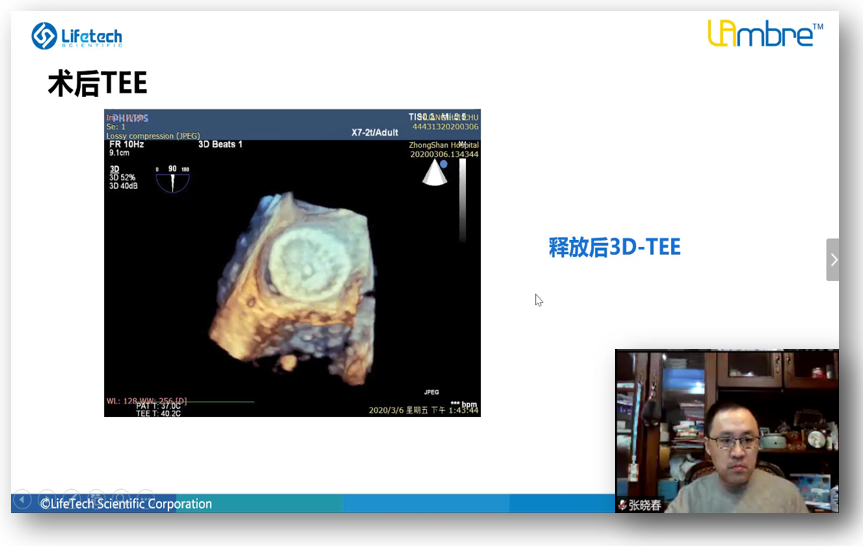Click the FR 10Hz frame rate text
The image size is (863, 546).
tap(126, 144)
